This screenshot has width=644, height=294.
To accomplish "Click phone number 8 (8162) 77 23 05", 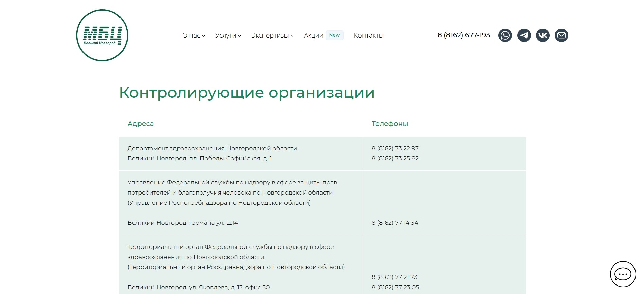I will click(395, 287).
